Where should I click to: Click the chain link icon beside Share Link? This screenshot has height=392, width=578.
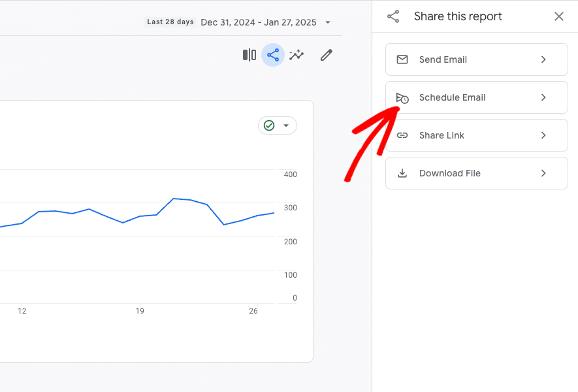402,135
